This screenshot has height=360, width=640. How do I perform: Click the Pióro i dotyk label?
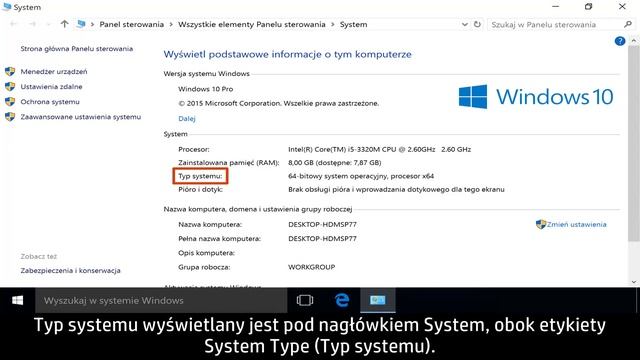[x=200, y=189]
